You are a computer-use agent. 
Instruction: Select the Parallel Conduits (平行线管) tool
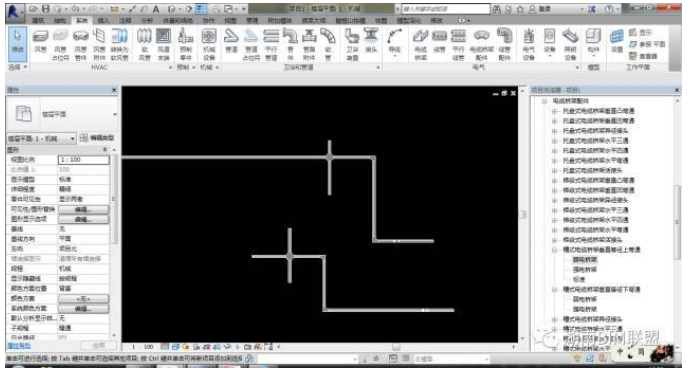pos(458,44)
